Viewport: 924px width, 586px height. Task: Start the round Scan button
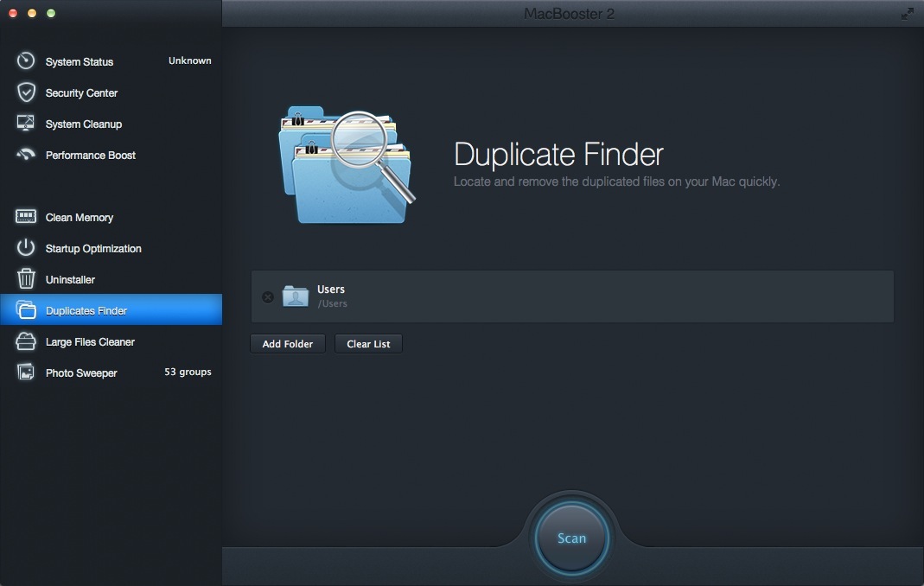[x=571, y=538]
